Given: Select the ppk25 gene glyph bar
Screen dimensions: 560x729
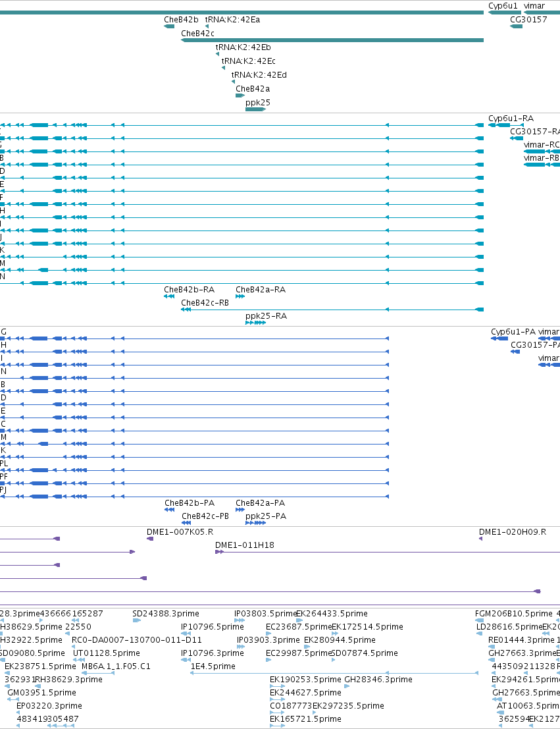Looking at the screenshot, I should click(255, 109).
